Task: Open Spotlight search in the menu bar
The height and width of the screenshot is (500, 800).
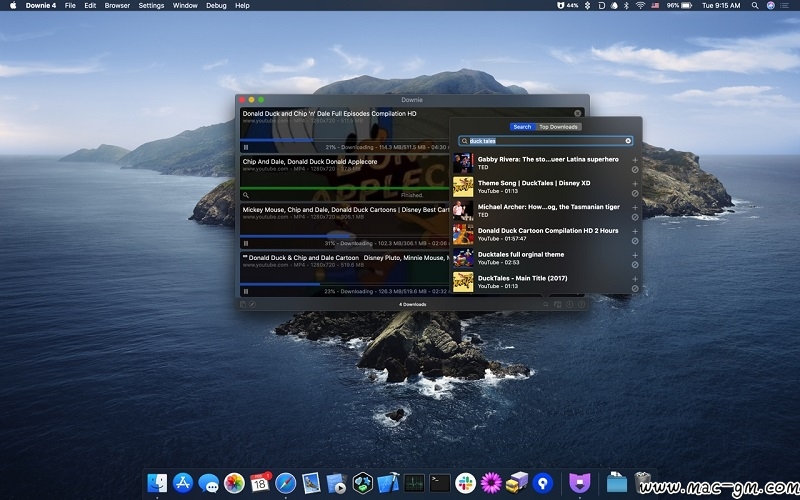Action: coord(755,6)
